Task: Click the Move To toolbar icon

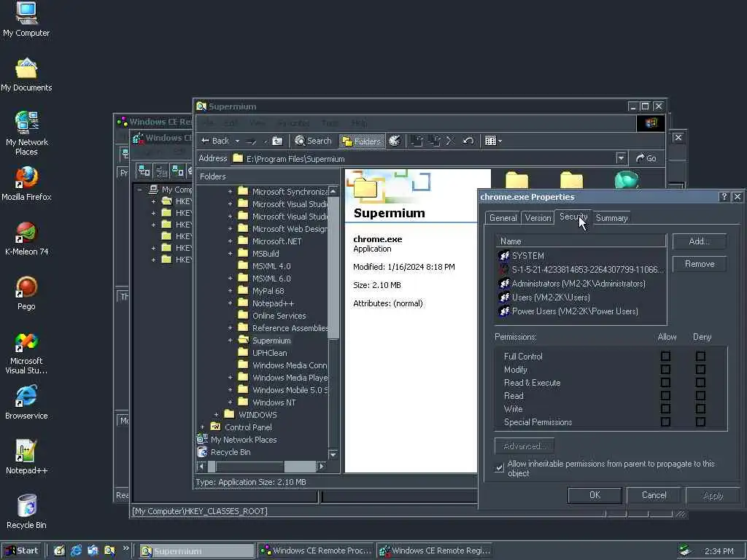Action: click(417, 141)
